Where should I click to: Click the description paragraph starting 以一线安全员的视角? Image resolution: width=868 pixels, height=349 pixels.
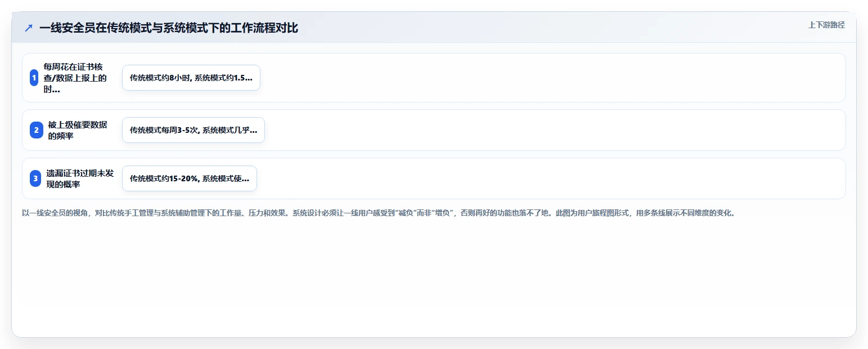pos(379,213)
